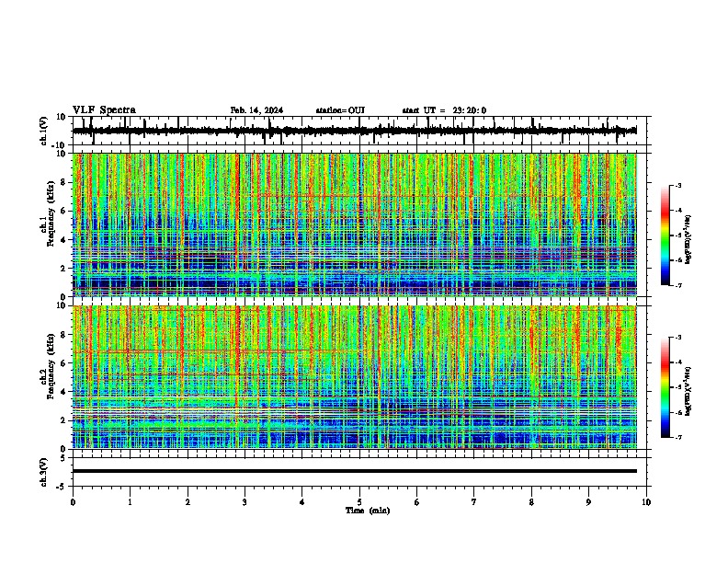Click the "4" kHz tick of ch.2 spectrogram
Image resolution: width=728 pixels, height=563 pixels.
[63, 392]
